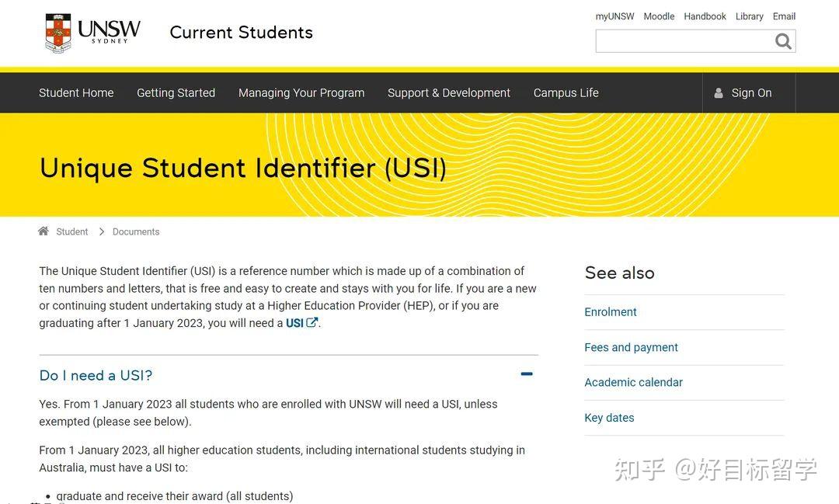The width and height of the screenshot is (839, 504).
Task: Click the chevron after Documents breadcrumb
Action: click(101, 231)
